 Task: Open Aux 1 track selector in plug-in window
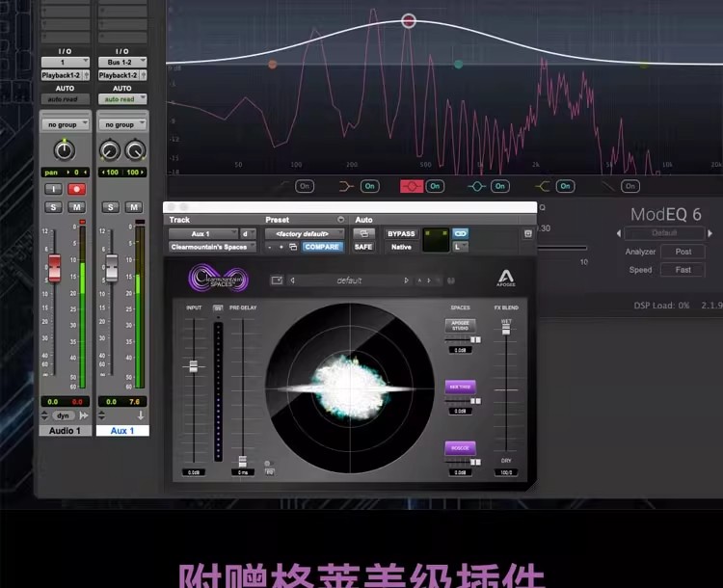pos(203,234)
